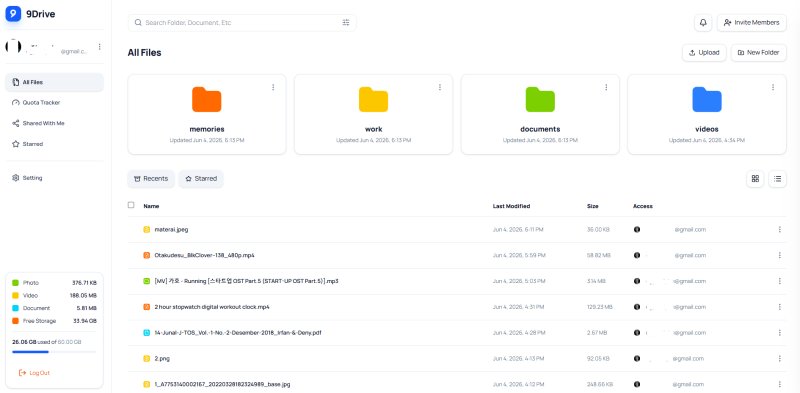Focus the Search Folder, Document field
The image size is (800, 393).
tap(242, 22)
